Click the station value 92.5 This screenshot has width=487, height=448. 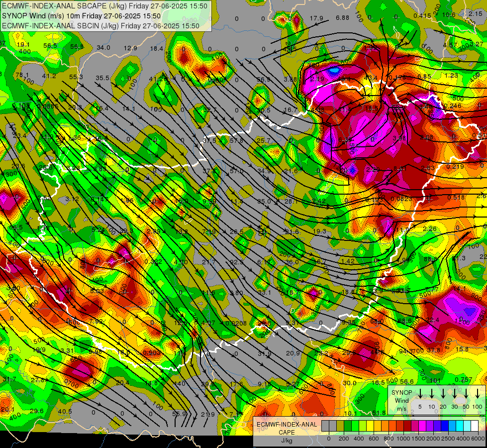[237, 262]
